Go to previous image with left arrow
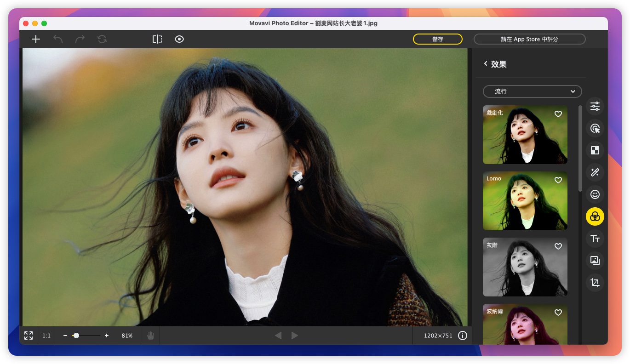630x364 pixels. click(278, 336)
